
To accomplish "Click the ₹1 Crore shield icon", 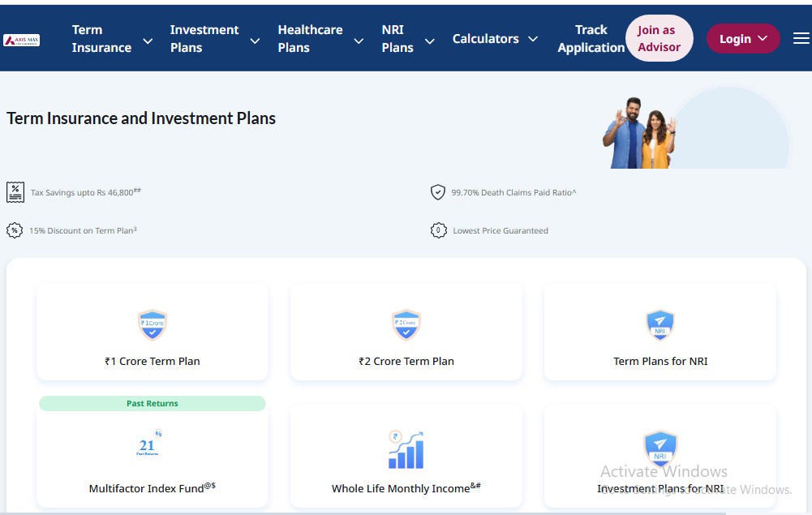I will (153, 325).
